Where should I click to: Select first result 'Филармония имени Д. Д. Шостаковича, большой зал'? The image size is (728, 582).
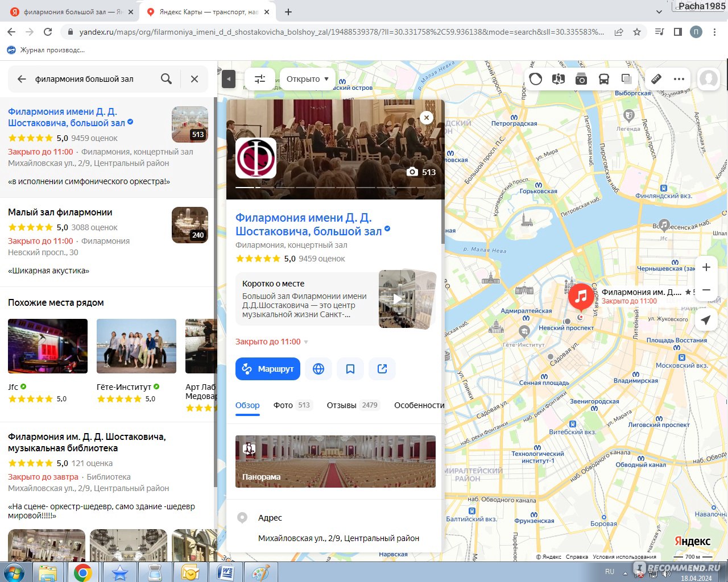pyautogui.click(x=66, y=117)
